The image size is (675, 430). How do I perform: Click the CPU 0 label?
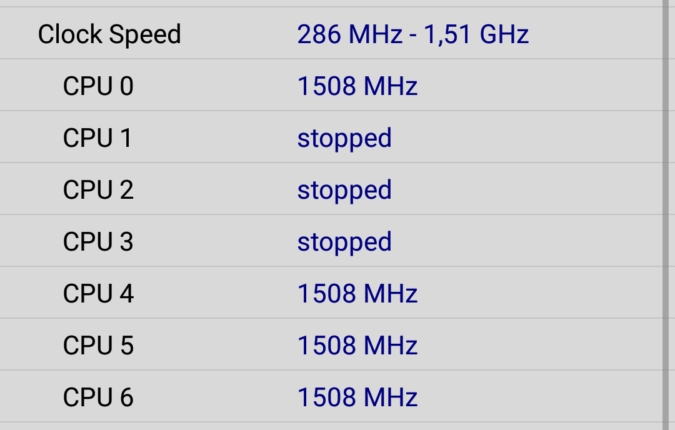click(x=98, y=87)
